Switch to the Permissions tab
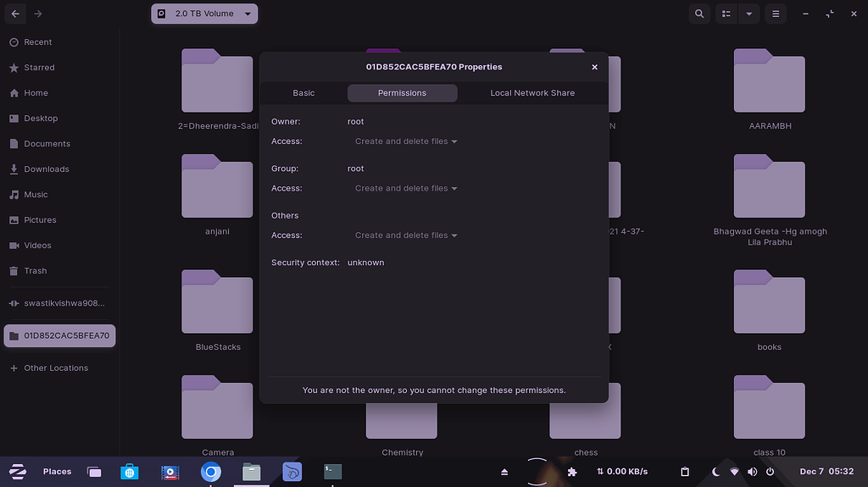 point(402,93)
